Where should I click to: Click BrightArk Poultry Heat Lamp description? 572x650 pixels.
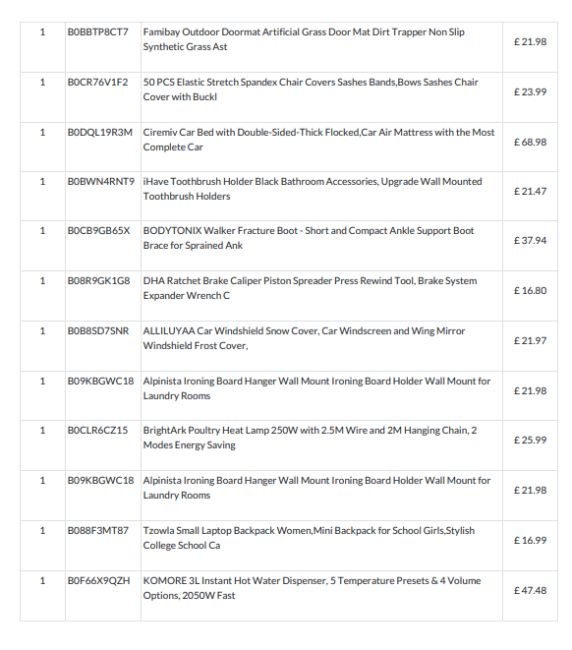310,437
